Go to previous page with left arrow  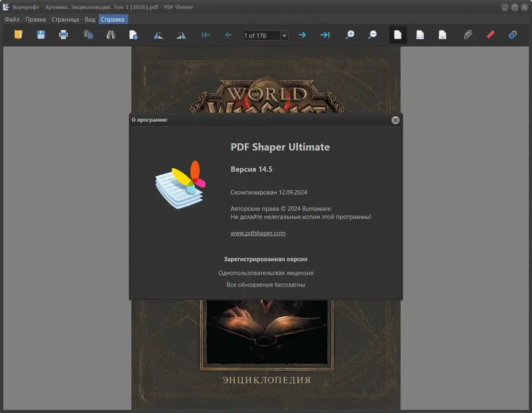tap(228, 35)
